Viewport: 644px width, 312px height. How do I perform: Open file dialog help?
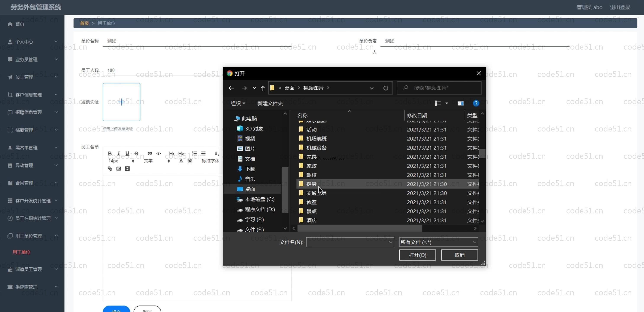coord(476,103)
